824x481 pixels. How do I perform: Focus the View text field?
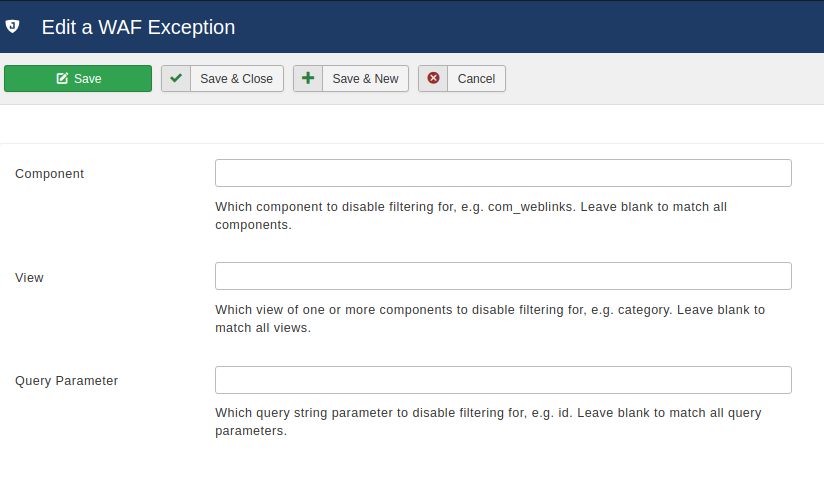503,276
